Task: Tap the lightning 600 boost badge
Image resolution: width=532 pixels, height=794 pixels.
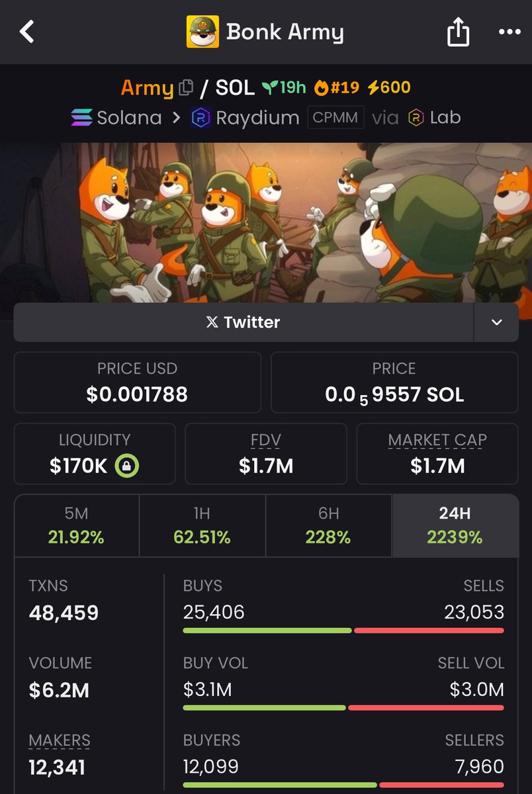Action: pyautogui.click(x=389, y=87)
